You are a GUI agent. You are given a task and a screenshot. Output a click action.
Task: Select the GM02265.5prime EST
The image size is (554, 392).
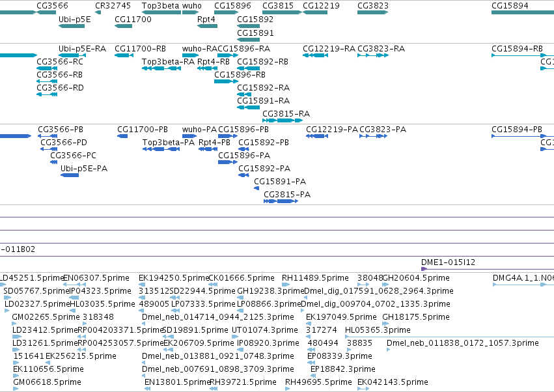[46, 317]
